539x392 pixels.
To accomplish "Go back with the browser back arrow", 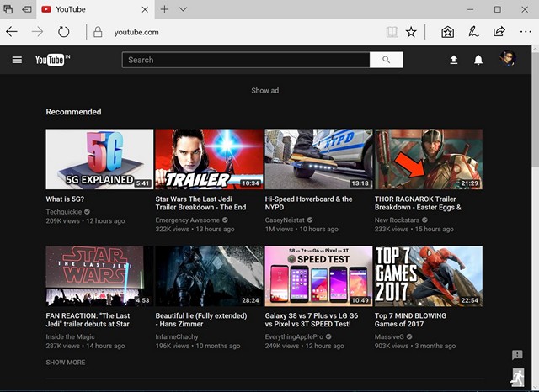I will [11, 32].
